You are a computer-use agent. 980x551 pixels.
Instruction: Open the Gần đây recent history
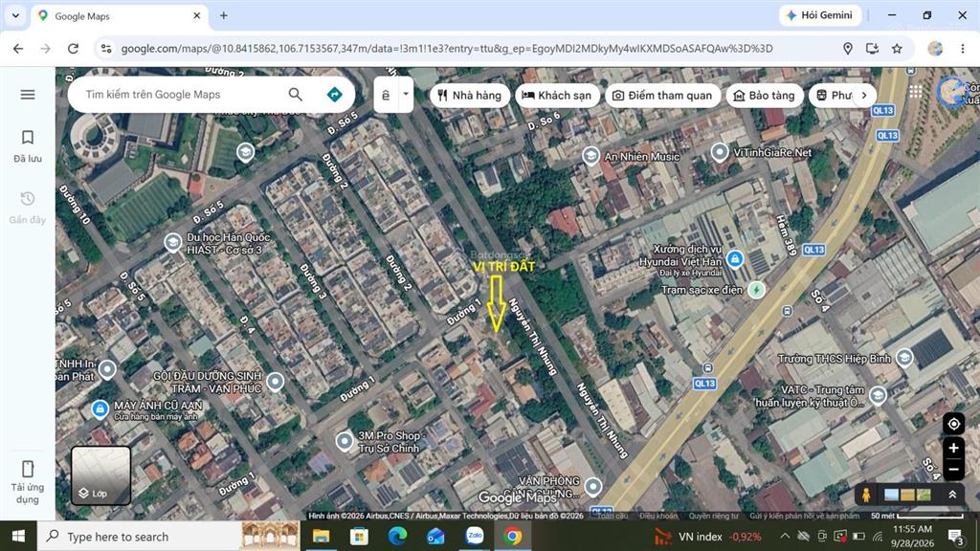pos(28,208)
